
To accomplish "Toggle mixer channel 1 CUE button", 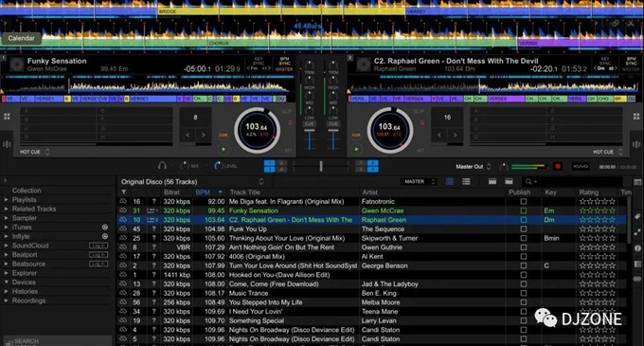I will tap(310, 123).
